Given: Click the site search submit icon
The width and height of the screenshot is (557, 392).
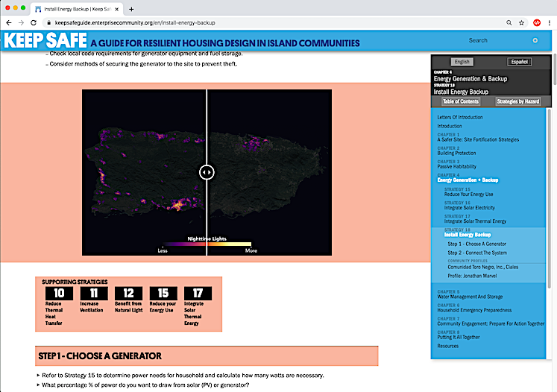Looking at the screenshot, I should click(x=535, y=40).
